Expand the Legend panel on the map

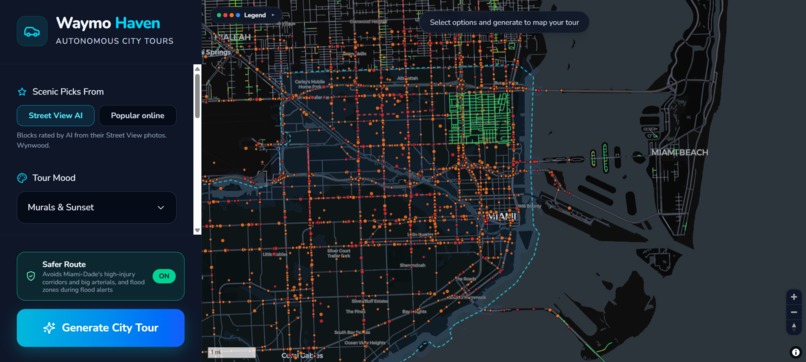tap(247, 15)
